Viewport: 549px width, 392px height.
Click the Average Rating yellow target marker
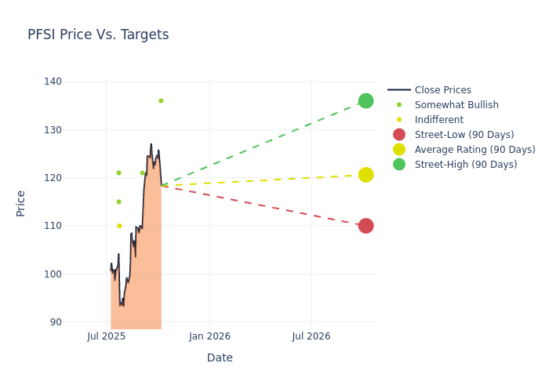pos(365,175)
